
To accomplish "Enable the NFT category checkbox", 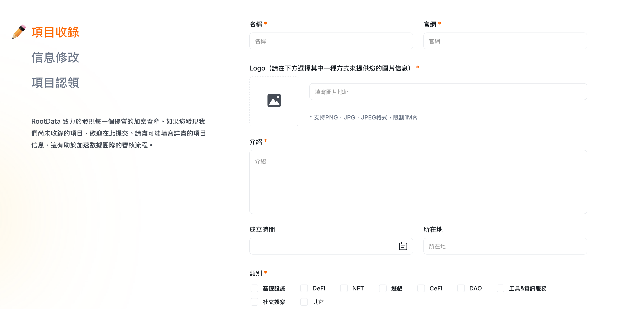I will click(x=344, y=288).
